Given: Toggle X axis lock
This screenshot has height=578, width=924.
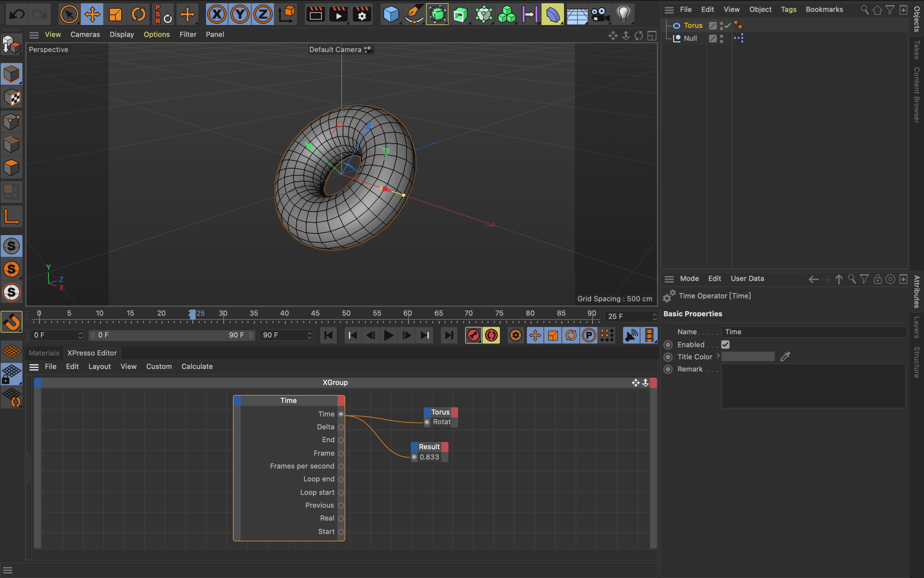Looking at the screenshot, I should 217,14.
